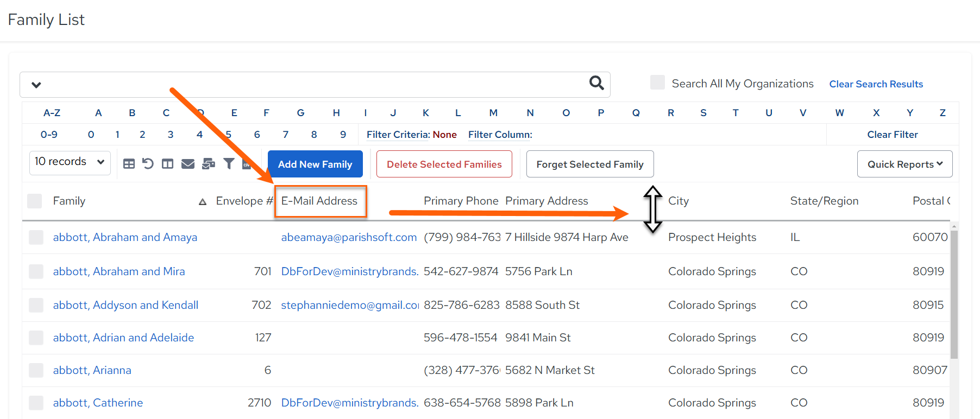The image size is (980, 419).
Task: Expand the Quick Reports dropdown
Action: (904, 164)
